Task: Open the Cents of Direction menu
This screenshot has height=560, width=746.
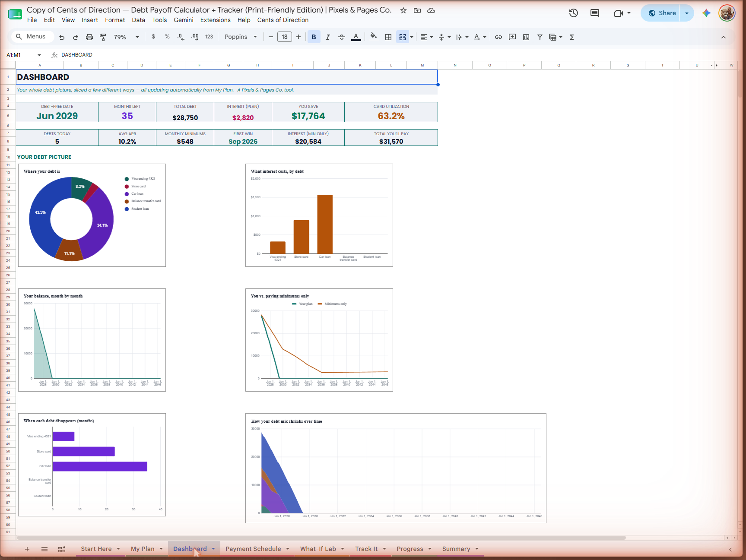Action: (x=283, y=20)
